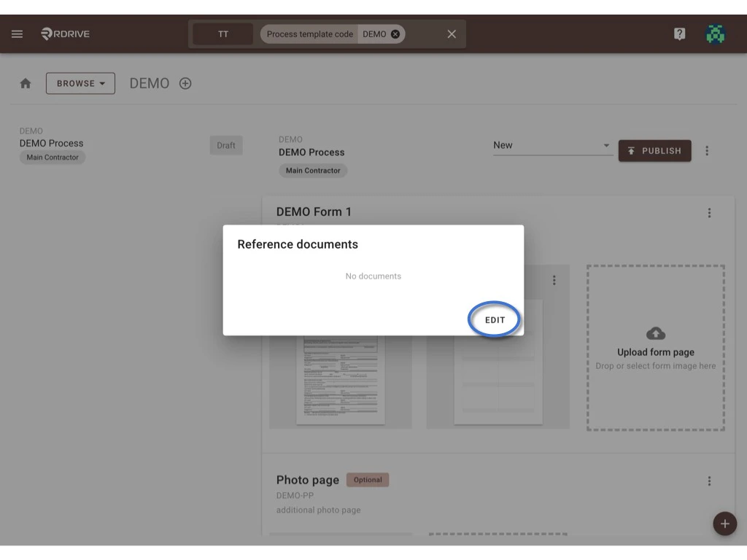Open the New version dropdown
747x560 pixels.
552,145
